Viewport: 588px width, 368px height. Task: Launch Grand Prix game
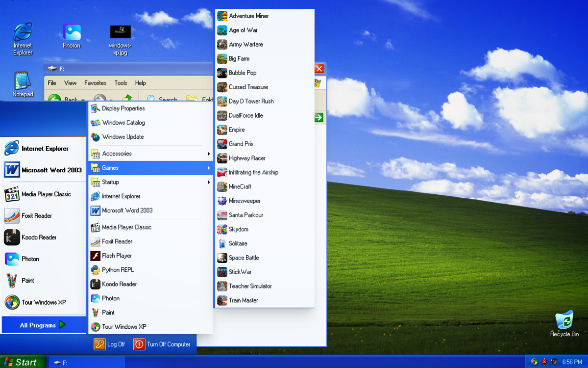(264, 144)
